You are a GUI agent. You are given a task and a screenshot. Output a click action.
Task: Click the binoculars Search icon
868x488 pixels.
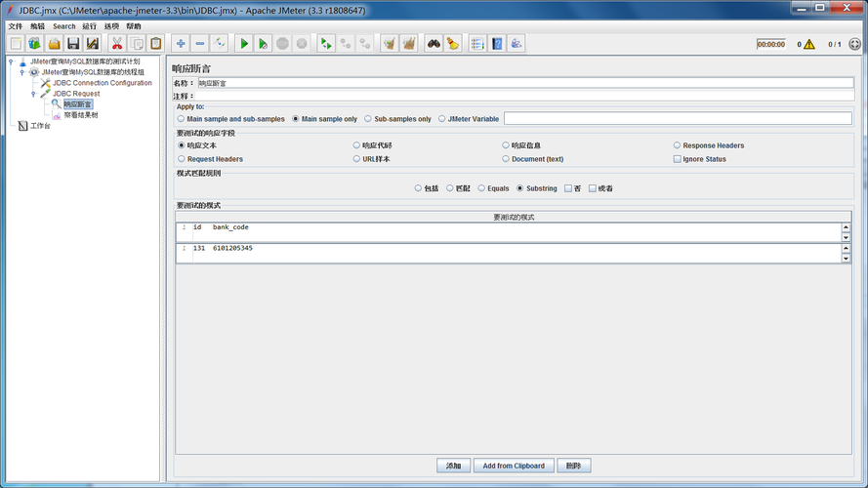434,44
